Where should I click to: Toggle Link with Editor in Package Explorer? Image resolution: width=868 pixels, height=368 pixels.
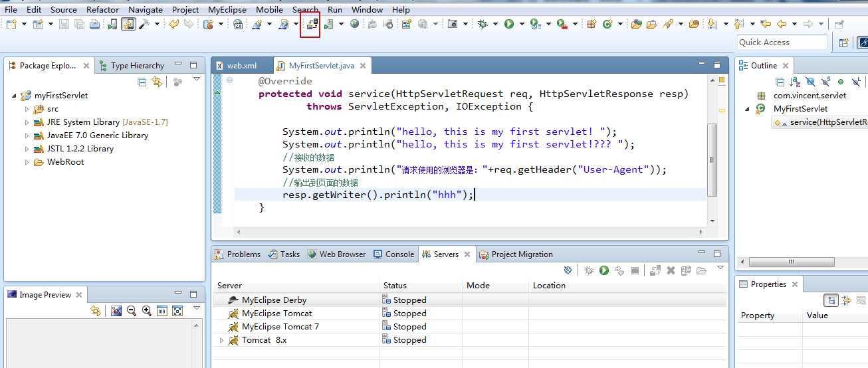click(157, 82)
